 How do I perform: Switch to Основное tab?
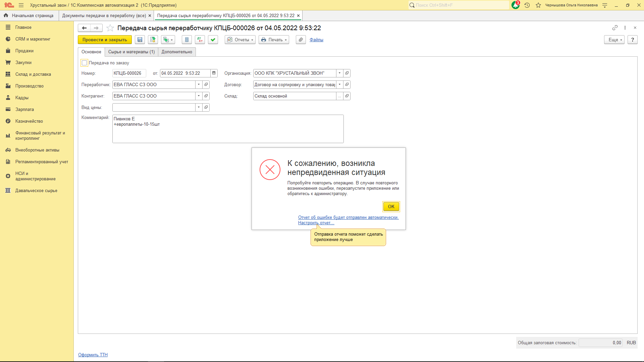tap(91, 52)
